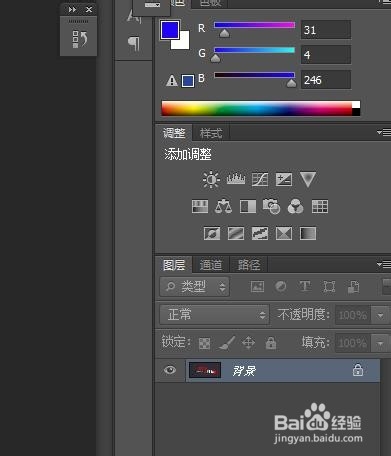Toggle lock image pixels brush icon
This screenshot has height=456, width=391.
click(227, 343)
